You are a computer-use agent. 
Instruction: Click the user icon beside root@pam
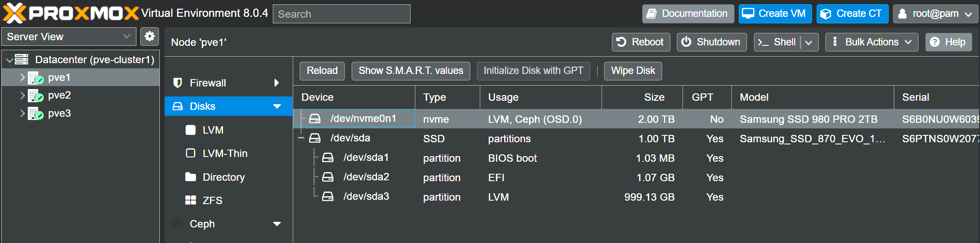[902, 14]
